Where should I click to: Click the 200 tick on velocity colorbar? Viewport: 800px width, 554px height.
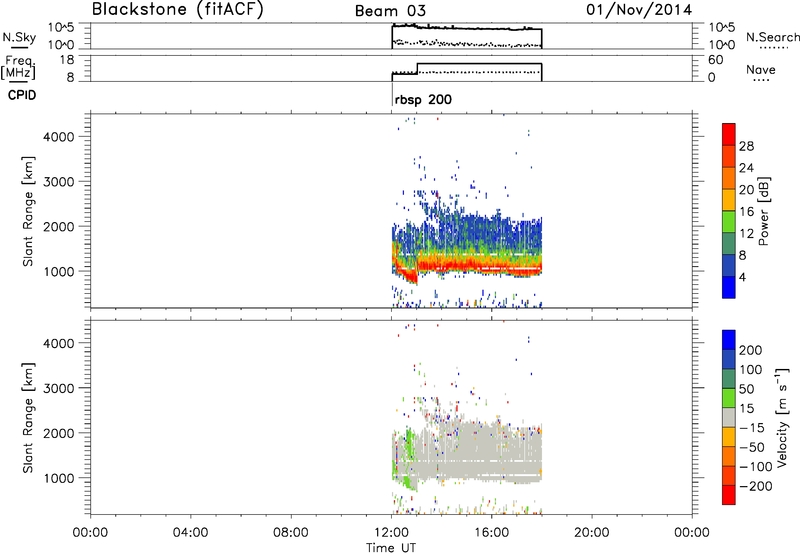pyautogui.click(x=751, y=350)
